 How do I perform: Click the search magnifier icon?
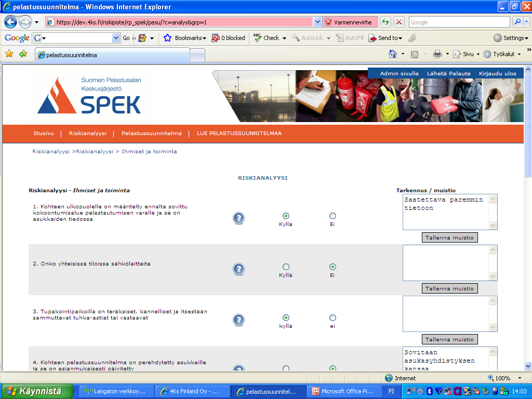517,22
